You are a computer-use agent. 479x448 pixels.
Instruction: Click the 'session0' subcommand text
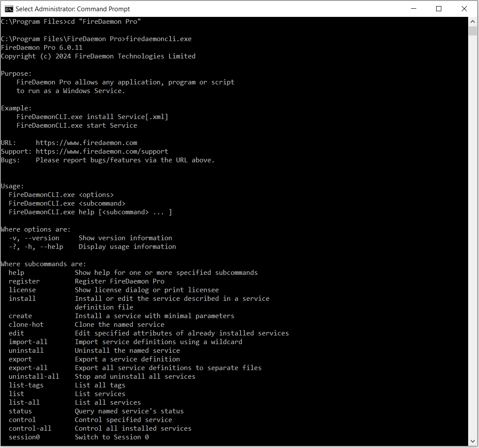[x=24, y=437]
